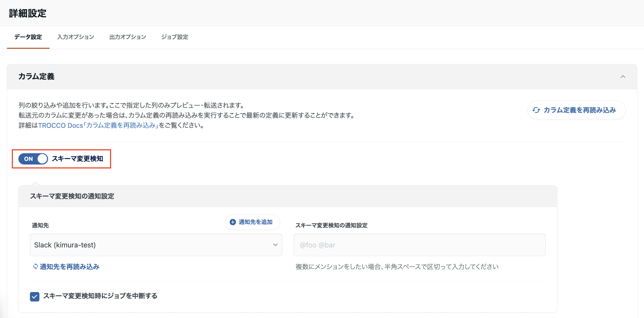Click the checkmark icon in the job interruption checkbox
Image resolution: width=644 pixels, height=318 pixels.
34,296
